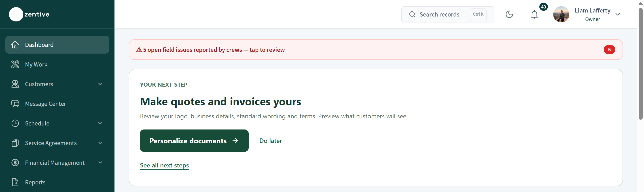Click the 43 notifications badge

click(544, 7)
